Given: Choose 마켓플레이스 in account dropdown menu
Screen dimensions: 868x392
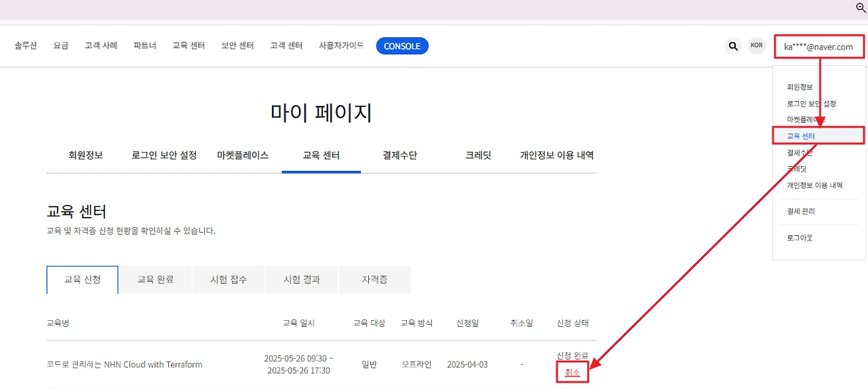Looking at the screenshot, I should pyautogui.click(x=806, y=119).
